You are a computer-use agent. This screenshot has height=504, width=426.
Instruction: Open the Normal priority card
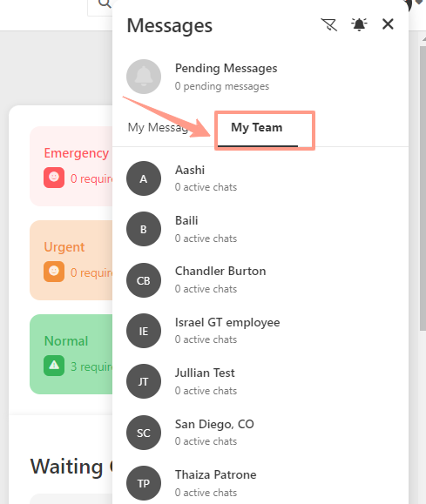(71, 354)
